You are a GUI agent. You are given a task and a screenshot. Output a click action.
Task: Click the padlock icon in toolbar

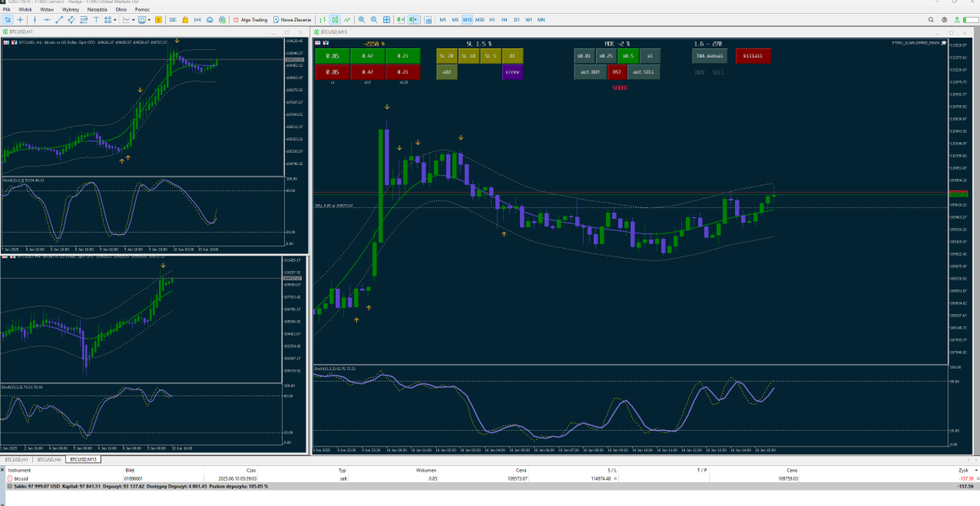point(185,19)
